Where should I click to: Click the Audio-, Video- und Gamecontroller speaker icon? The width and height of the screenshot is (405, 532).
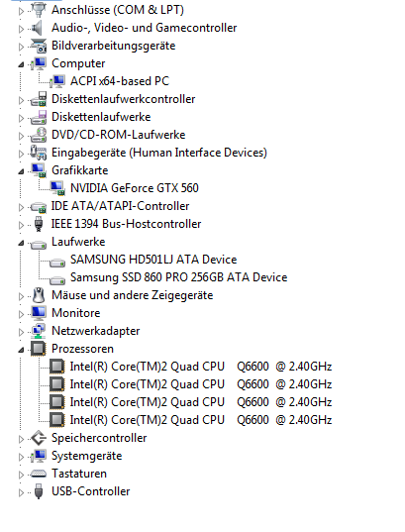(x=39, y=28)
